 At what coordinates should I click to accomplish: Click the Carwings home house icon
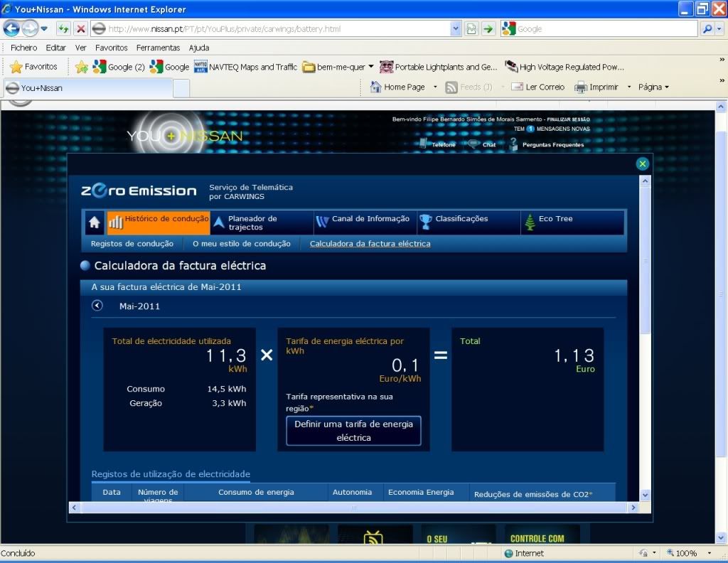(95, 222)
